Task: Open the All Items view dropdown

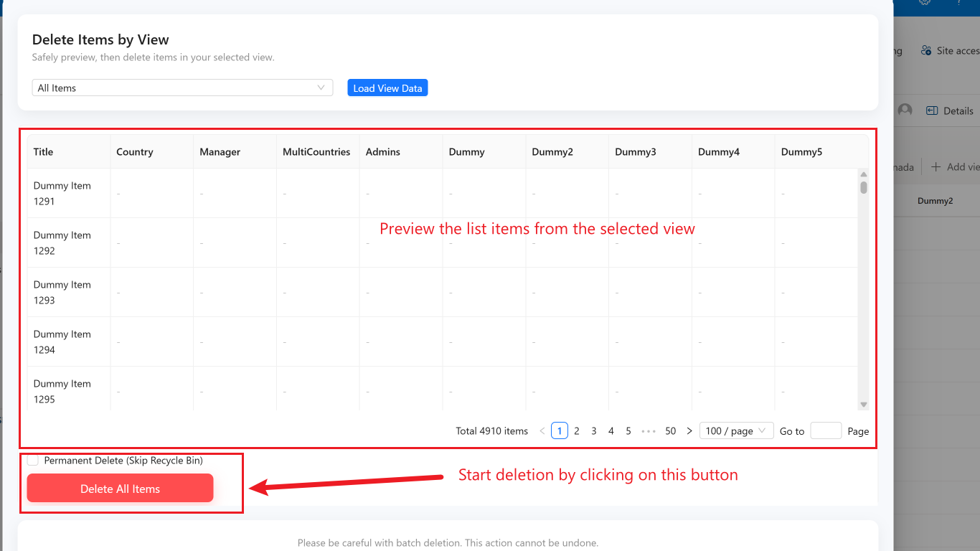Action: tap(182, 88)
